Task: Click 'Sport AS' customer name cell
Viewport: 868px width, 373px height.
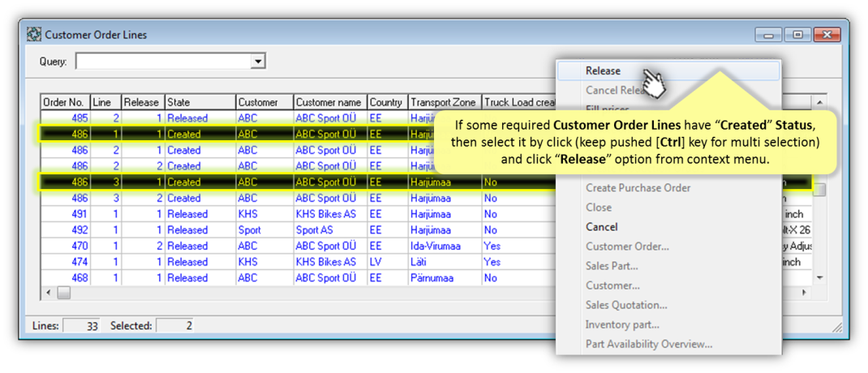Action: tap(330, 229)
